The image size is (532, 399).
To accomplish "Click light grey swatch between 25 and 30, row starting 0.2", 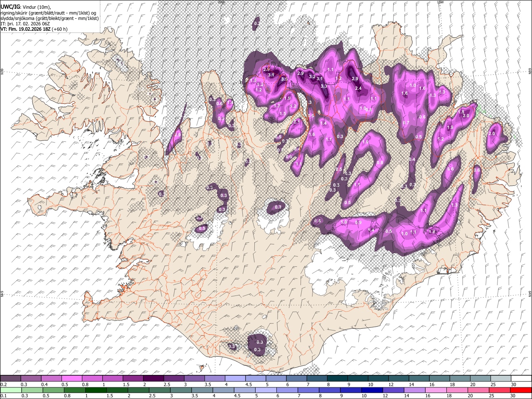I will click(500, 379).
